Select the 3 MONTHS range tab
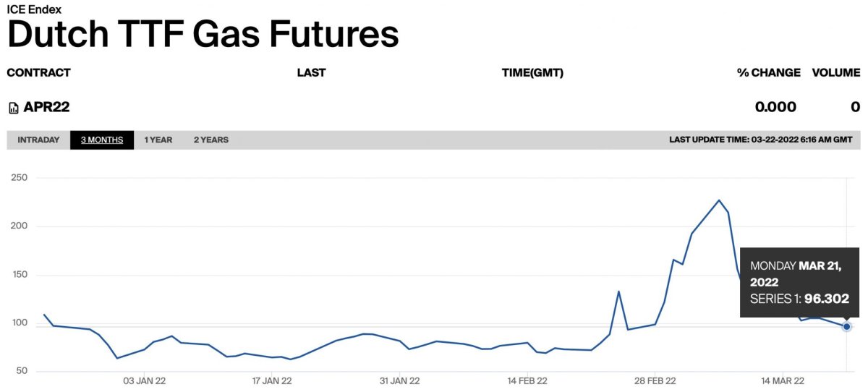This screenshot has height=392, width=868. (102, 140)
